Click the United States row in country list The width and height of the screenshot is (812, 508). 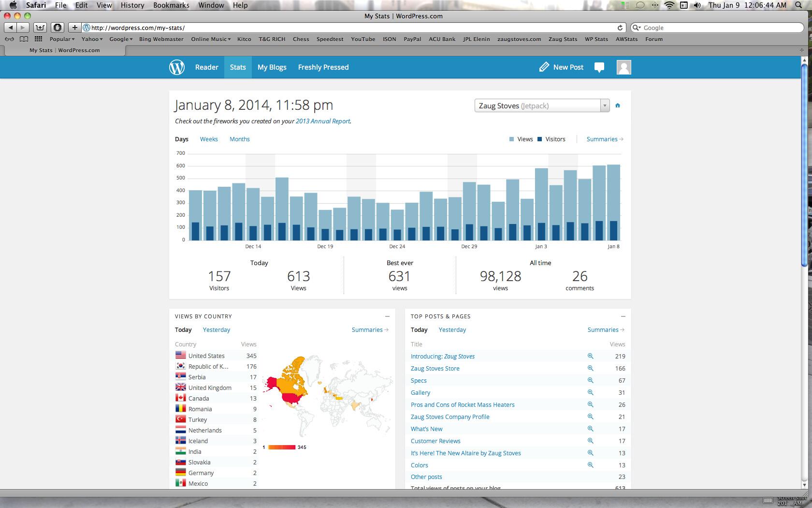216,356
